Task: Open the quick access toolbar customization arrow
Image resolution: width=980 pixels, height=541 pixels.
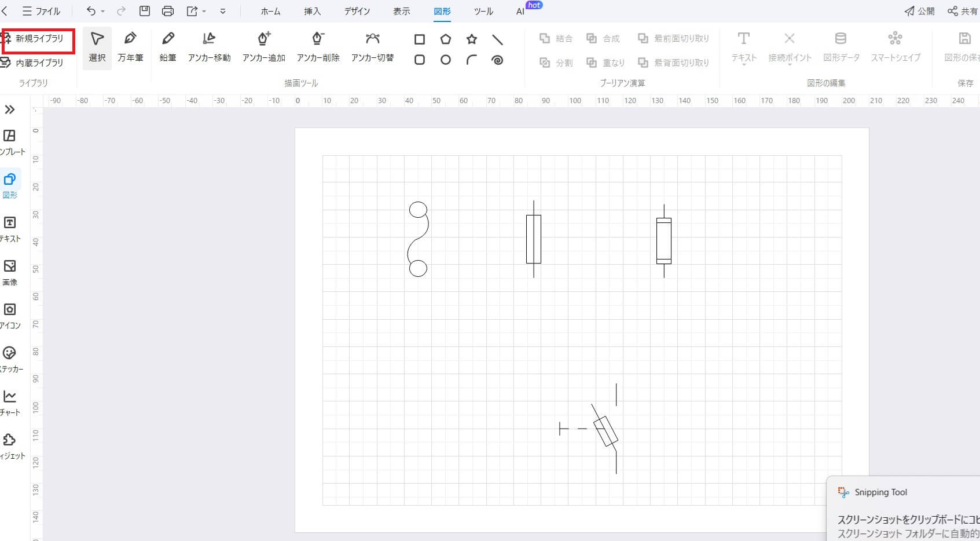Action: (x=223, y=11)
